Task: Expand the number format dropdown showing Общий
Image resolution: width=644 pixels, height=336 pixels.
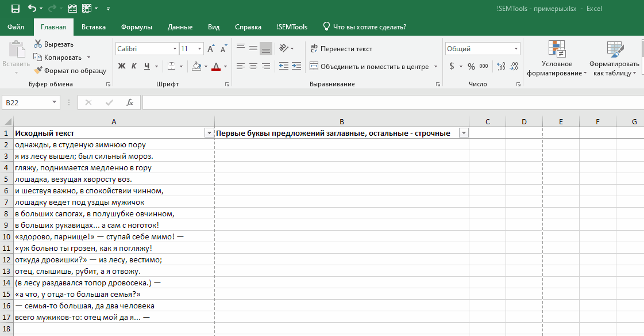Action: click(516, 49)
